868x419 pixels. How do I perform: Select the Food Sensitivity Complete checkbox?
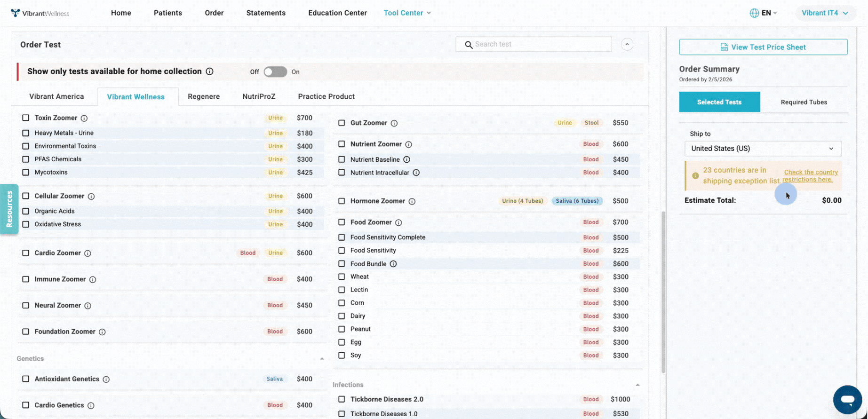(x=342, y=237)
